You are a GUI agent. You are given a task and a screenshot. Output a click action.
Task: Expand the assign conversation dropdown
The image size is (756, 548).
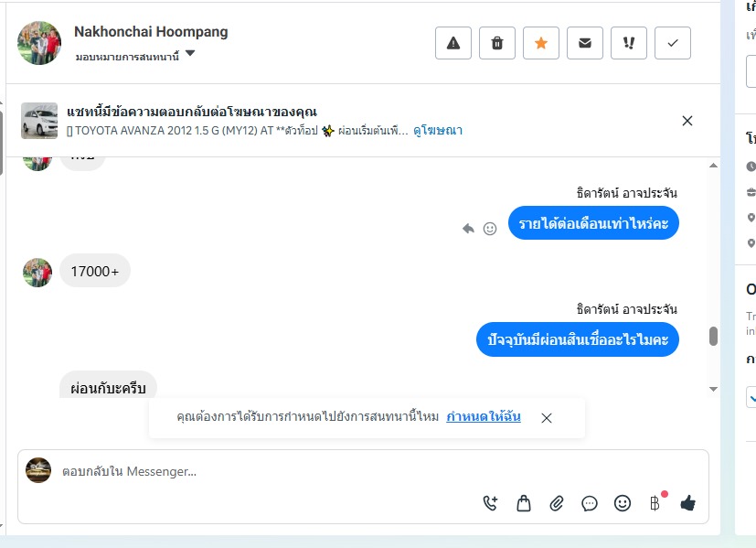(x=190, y=54)
